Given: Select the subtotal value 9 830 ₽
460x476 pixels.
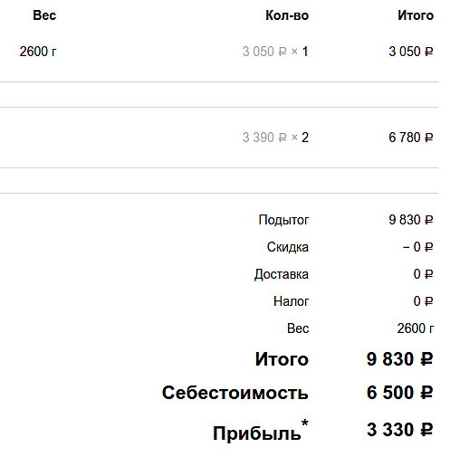Looking at the screenshot, I should click(x=411, y=220).
